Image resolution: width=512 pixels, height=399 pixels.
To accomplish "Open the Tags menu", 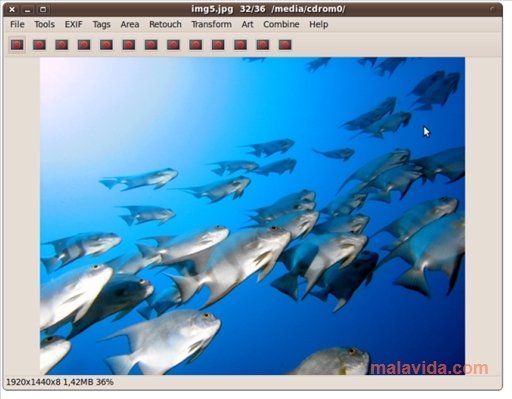I will (x=102, y=24).
